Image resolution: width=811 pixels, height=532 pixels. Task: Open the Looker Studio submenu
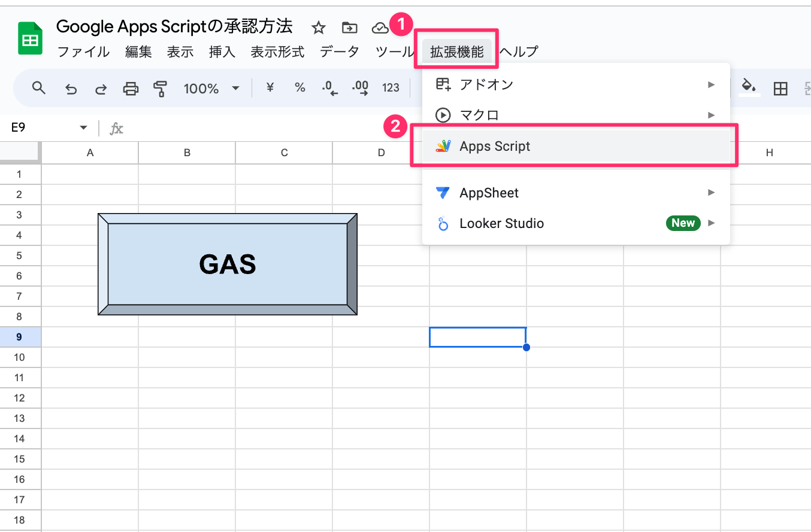tap(576, 223)
